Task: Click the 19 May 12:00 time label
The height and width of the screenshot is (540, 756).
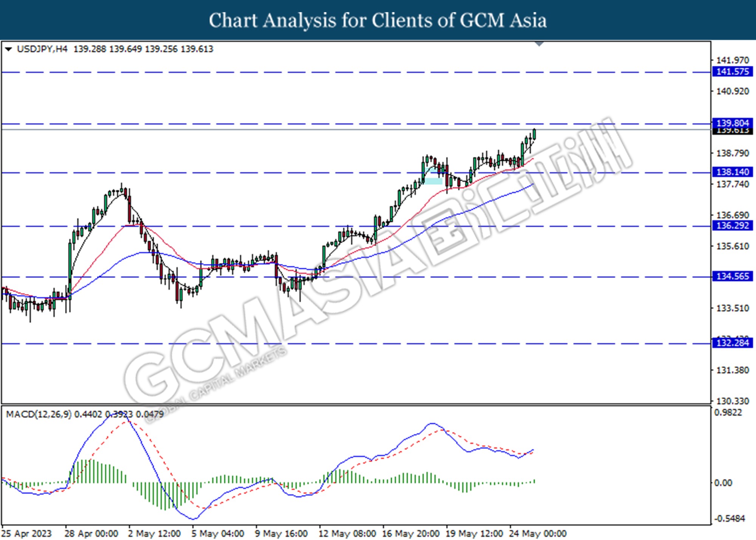Action: (x=474, y=534)
